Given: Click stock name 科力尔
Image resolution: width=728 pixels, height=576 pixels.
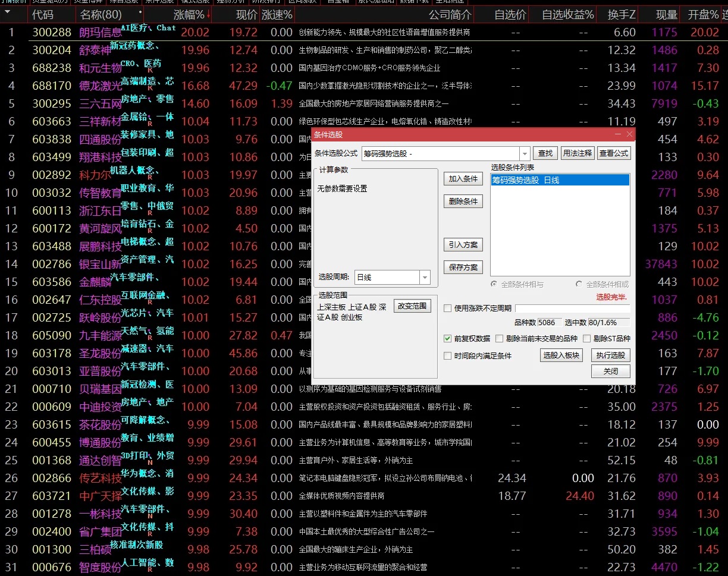Looking at the screenshot, I should click(95, 175).
